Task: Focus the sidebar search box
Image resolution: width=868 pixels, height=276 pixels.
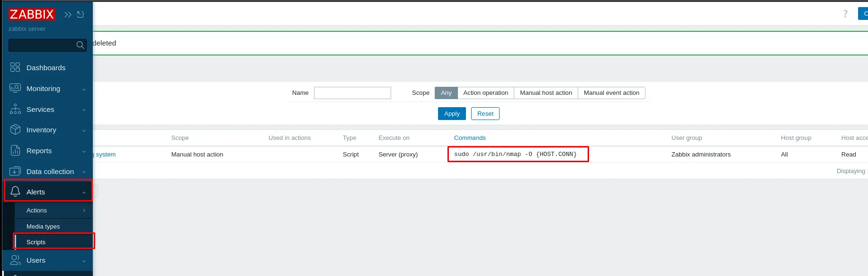Action: pyautogui.click(x=47, y=45)
